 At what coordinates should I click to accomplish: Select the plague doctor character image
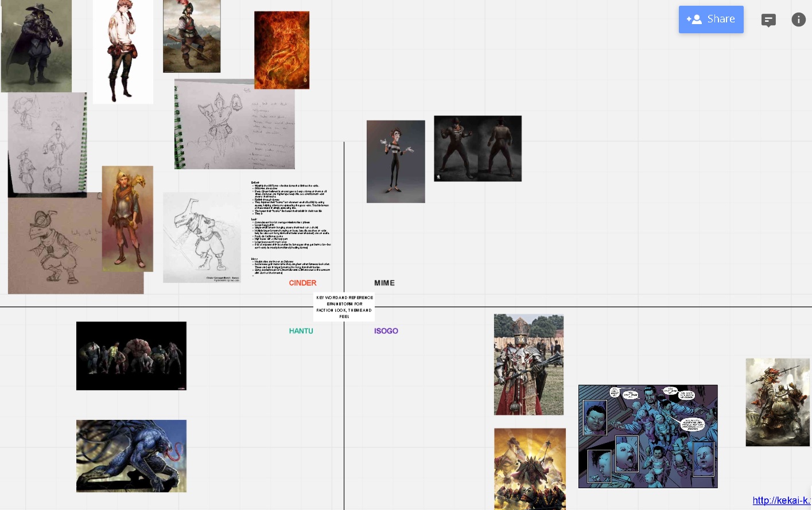36,46
